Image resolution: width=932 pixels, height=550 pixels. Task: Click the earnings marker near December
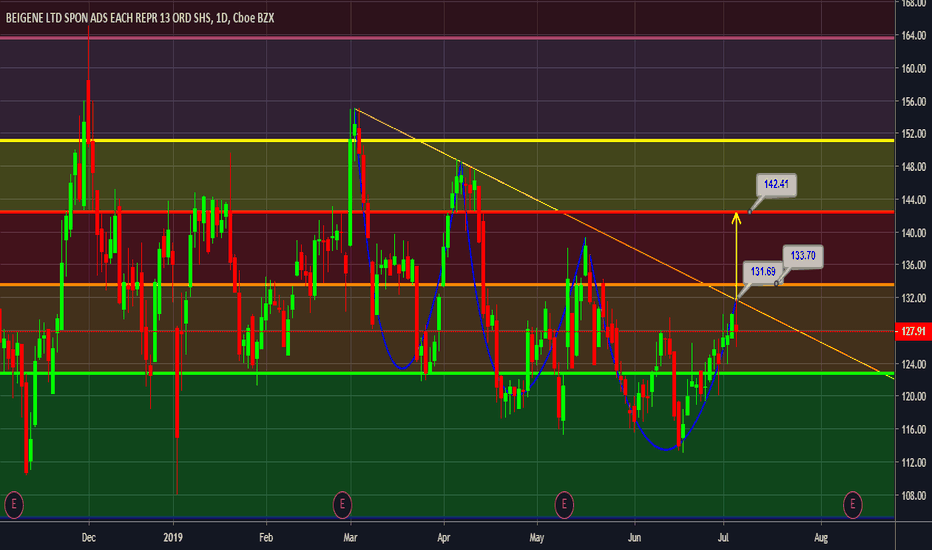[x=14, y=505]
